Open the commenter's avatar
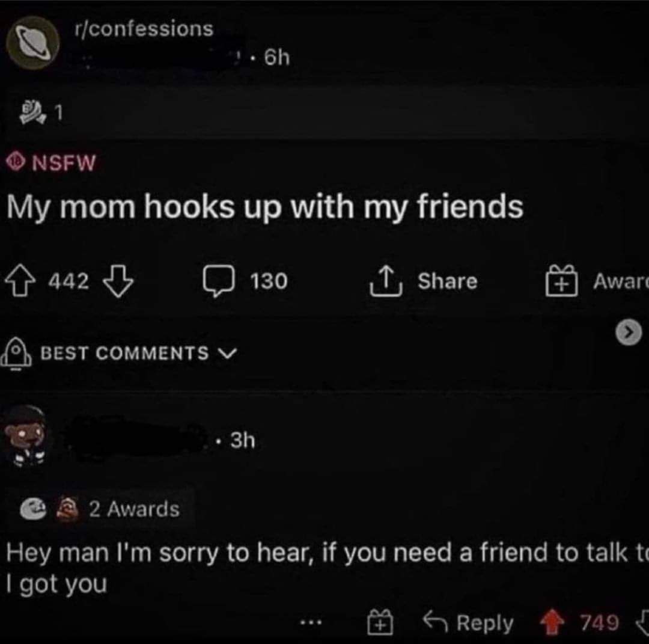 (27, 437)
